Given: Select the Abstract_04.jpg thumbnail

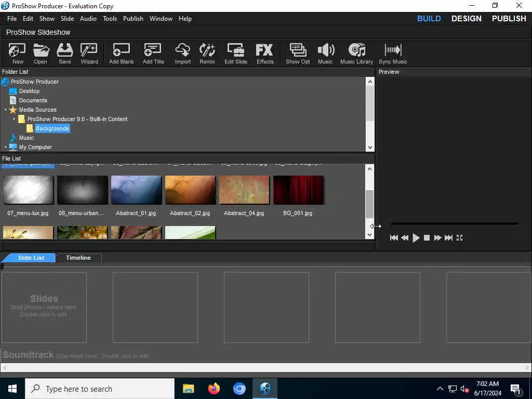Looking at the screenshot, I should 244,190.
